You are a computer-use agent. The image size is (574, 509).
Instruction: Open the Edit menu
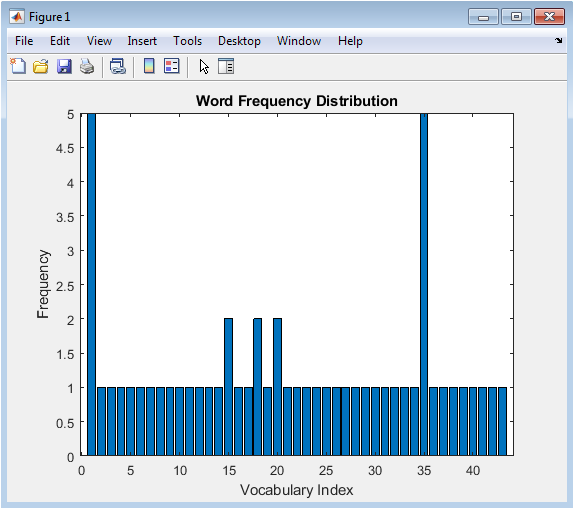[x=60, y=41]
